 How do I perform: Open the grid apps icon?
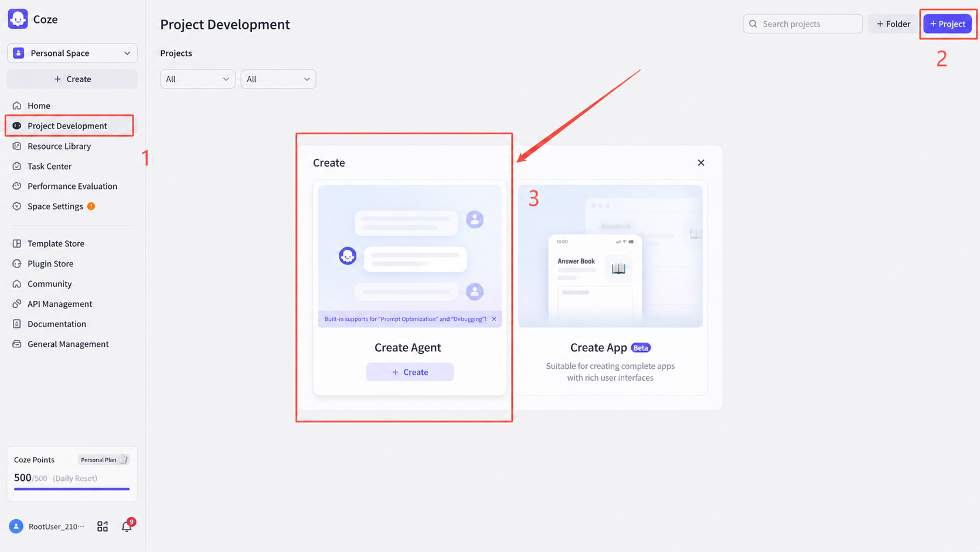pos(103,526)
